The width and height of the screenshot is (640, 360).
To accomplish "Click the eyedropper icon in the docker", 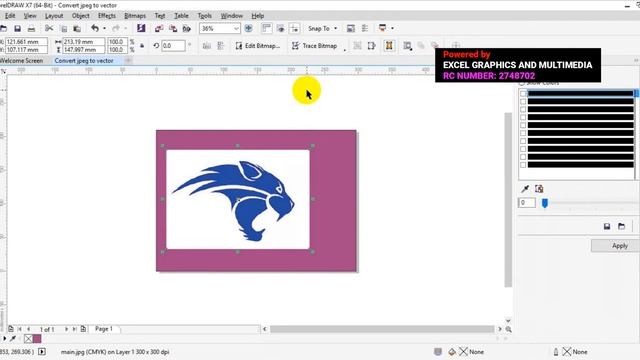I will coord(525,189).
